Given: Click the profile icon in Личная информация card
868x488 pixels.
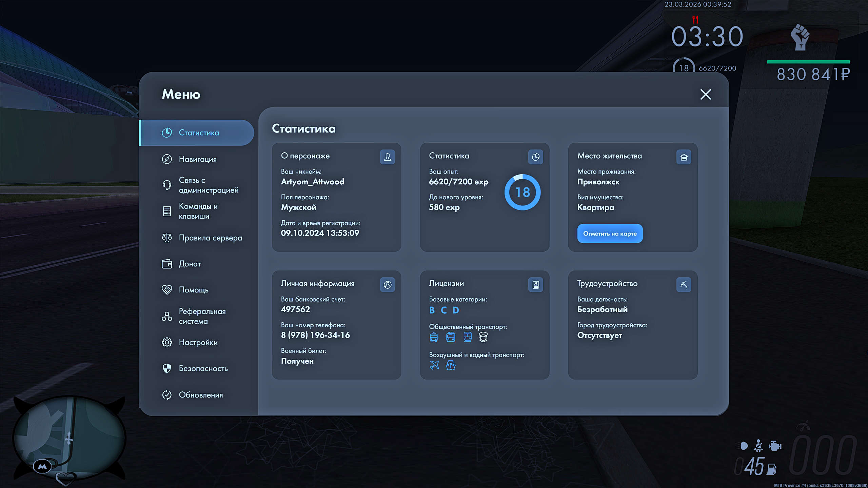Looking at the screenshot, I should [387, 285].
